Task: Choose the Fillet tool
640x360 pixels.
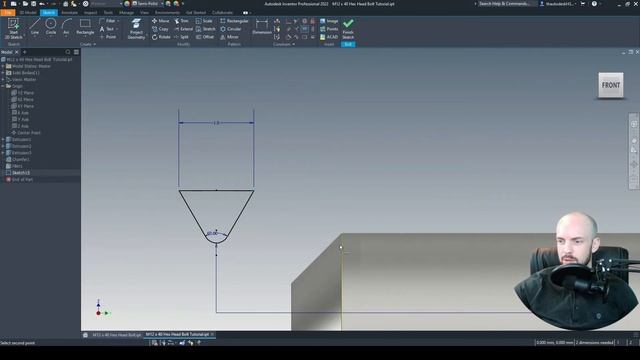Action: click(109, 21)
